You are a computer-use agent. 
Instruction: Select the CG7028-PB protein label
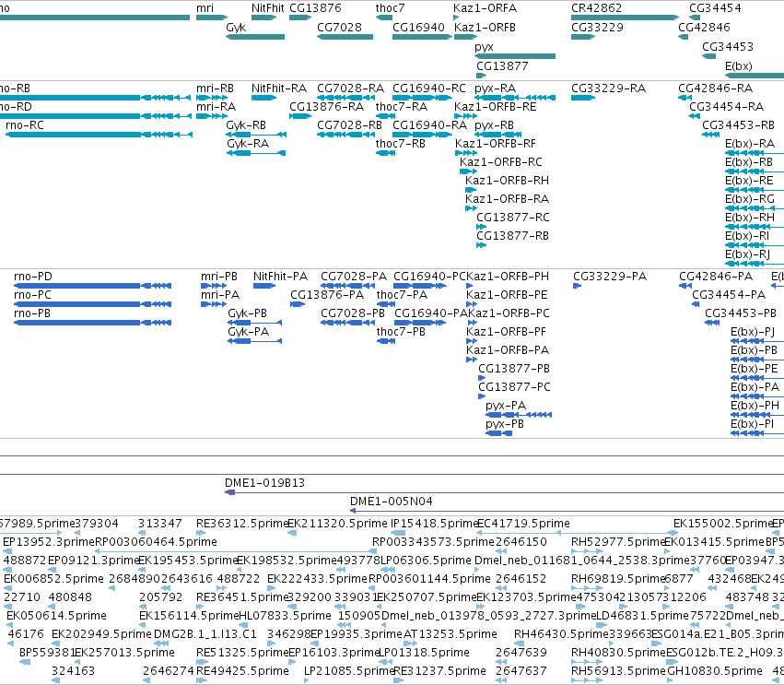pyautogui.click(x=353, y=313)
